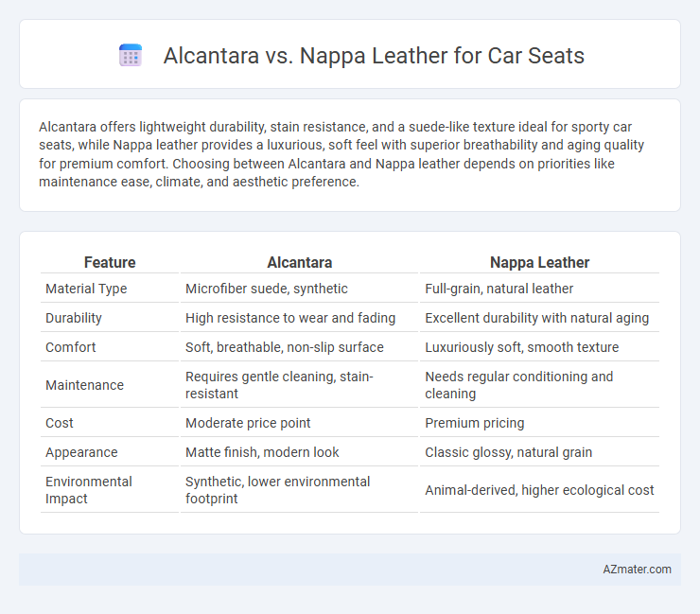Open the AZmater.com link in the footer
The height and width of the screenshot is (614, 700).
pos(637,570)
